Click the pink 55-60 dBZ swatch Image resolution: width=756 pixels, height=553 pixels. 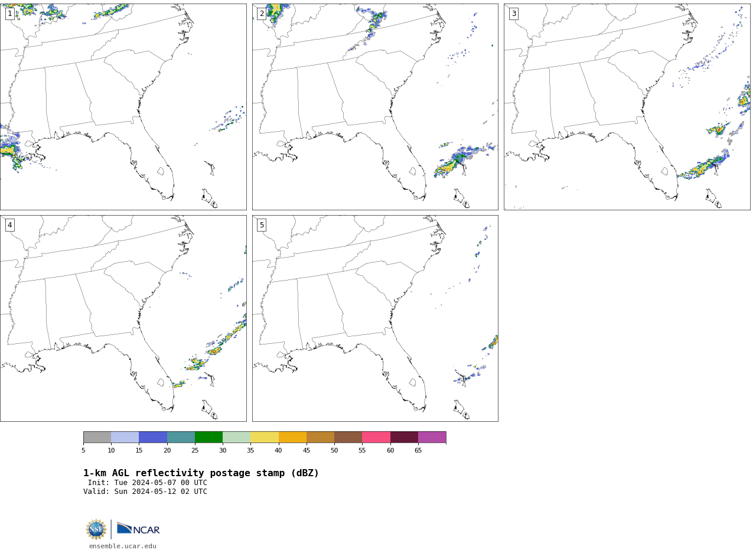(376, 437)
